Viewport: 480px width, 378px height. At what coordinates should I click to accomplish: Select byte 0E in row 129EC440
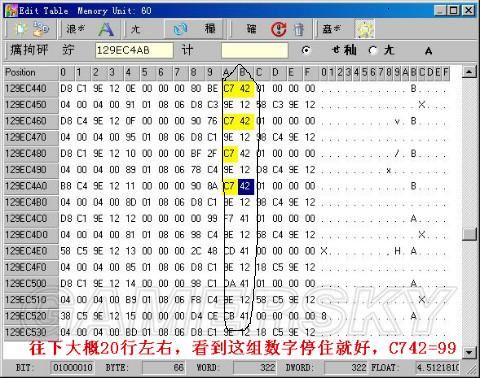coord(131,89)
